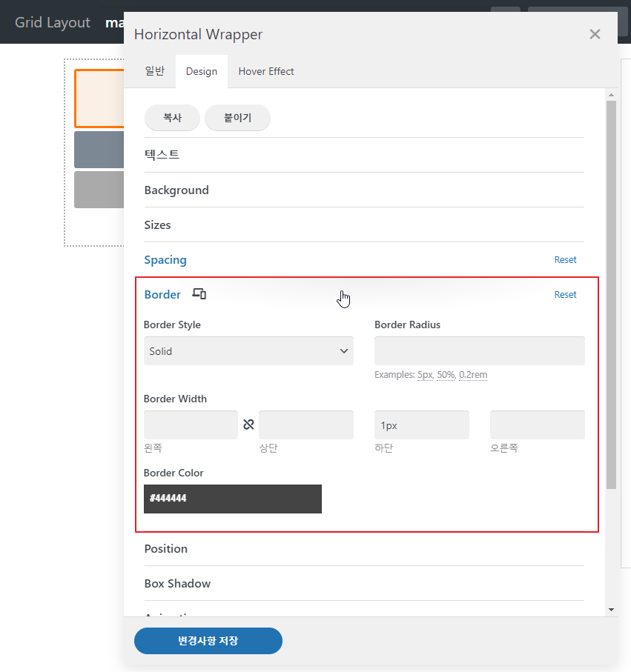Switch to the 일반 tab

coord(154,71)
